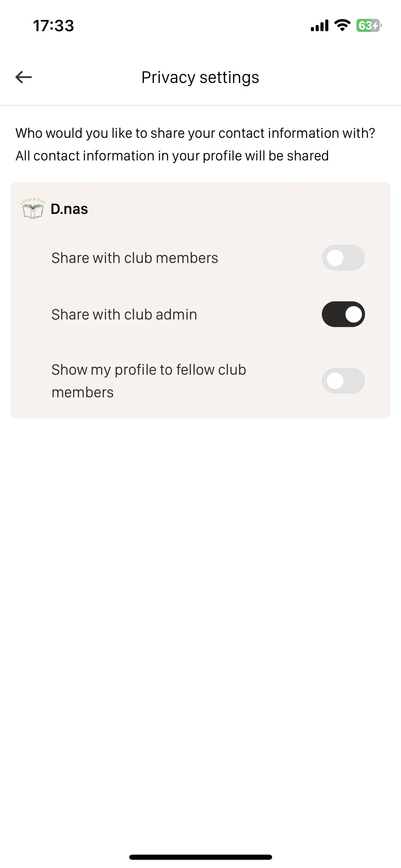Tap the 17:33 clock in status bar
This screenshot has width=401, height=868.
coord(53,26)
